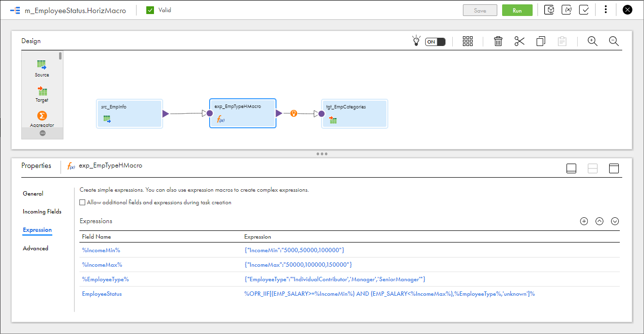Click the output arrow of src_EmpInfo
The height and width of the screenshot is (334, 644).
[166, 114]
